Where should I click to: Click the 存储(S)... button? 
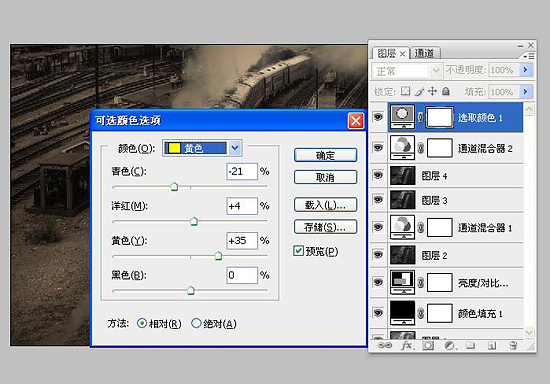click(x=326, y=227)
